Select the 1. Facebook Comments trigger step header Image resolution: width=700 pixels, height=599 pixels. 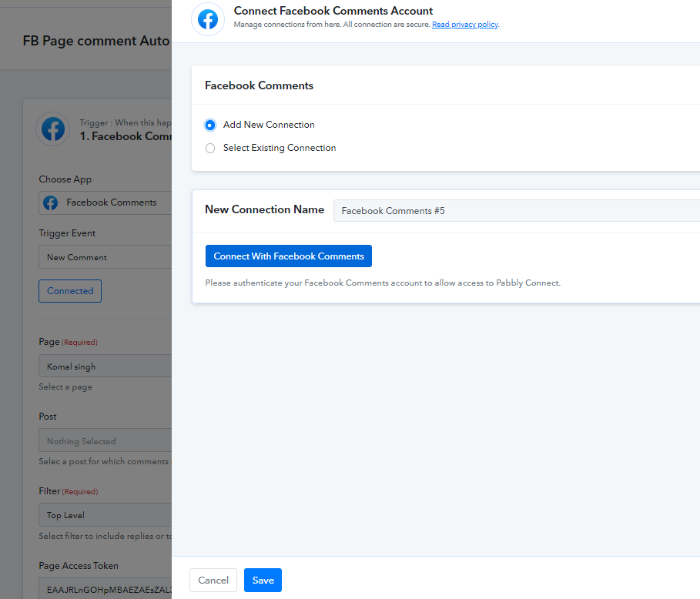(125, 136)
